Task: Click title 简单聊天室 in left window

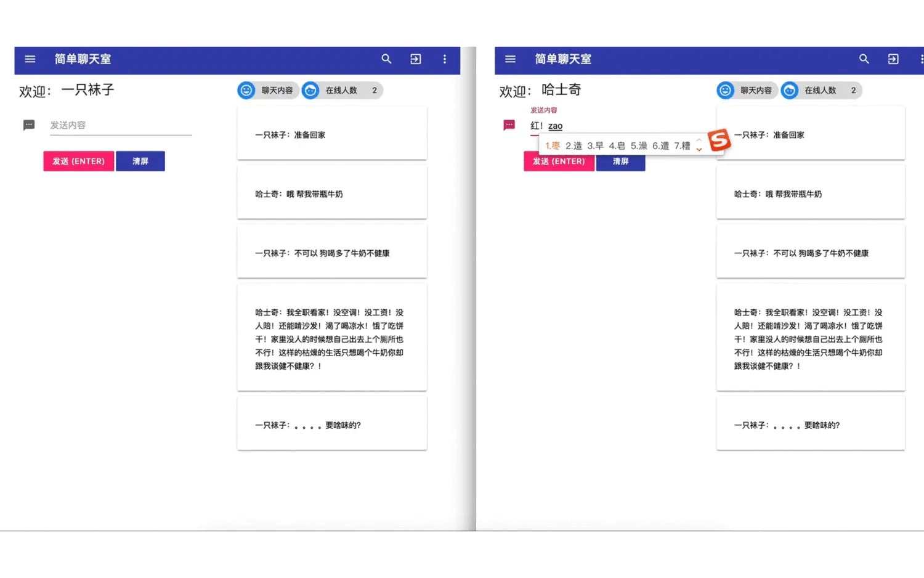Action: point(83,59)
